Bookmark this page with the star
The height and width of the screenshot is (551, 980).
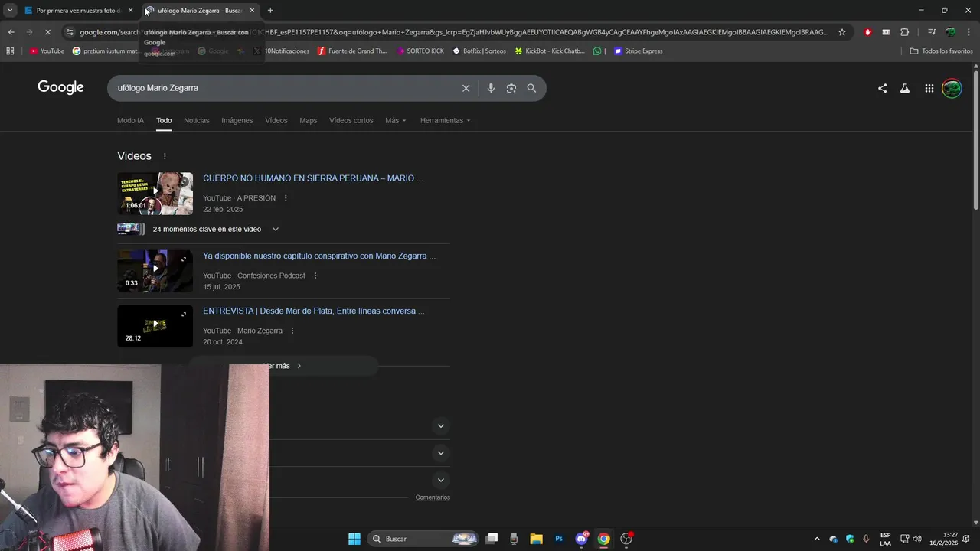click(x=842, y=32)
